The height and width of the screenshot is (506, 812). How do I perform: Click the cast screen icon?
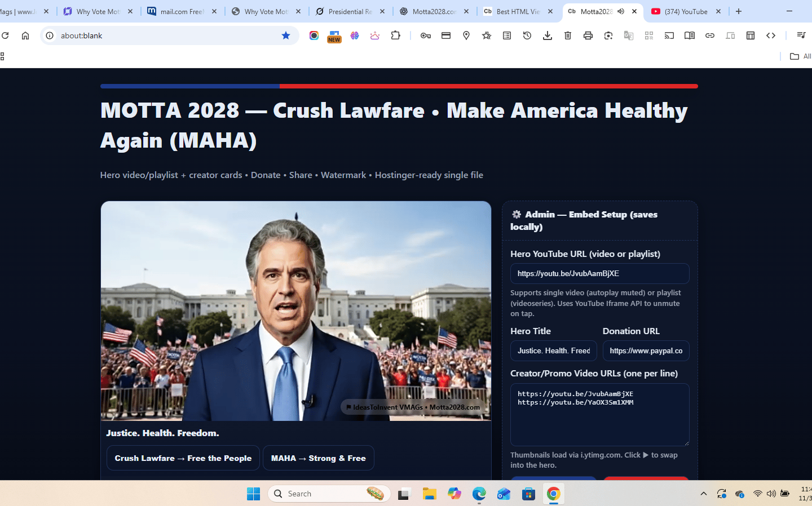tap(669, 35)
